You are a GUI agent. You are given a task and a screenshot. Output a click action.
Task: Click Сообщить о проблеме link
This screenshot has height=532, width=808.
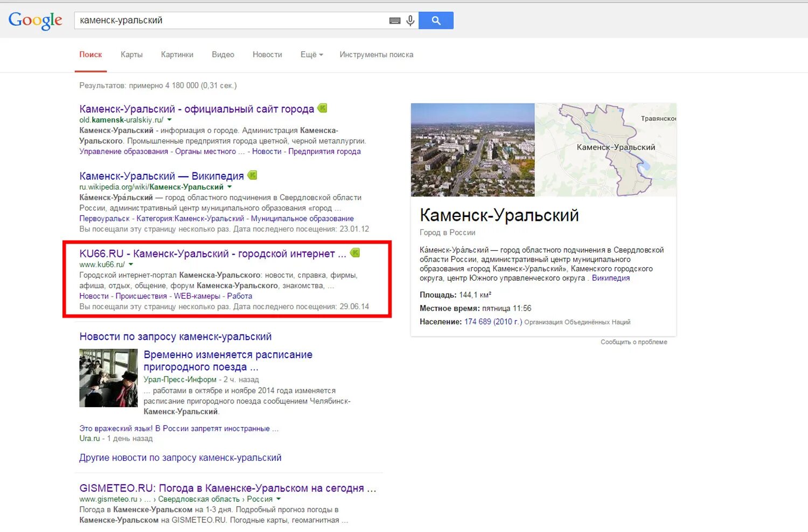coord(634,342)
